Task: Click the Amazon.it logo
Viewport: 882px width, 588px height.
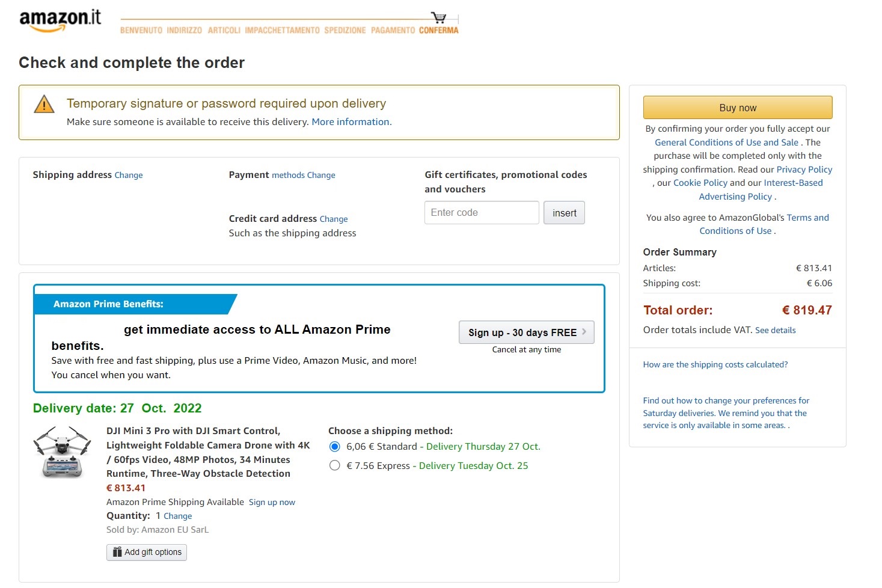Action: click(60, 20)
